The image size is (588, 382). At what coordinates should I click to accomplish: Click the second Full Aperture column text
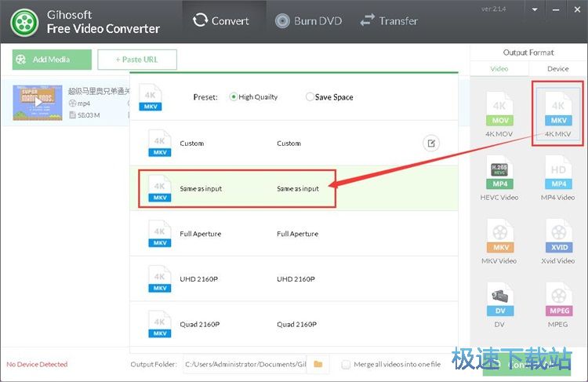[297, 234]
